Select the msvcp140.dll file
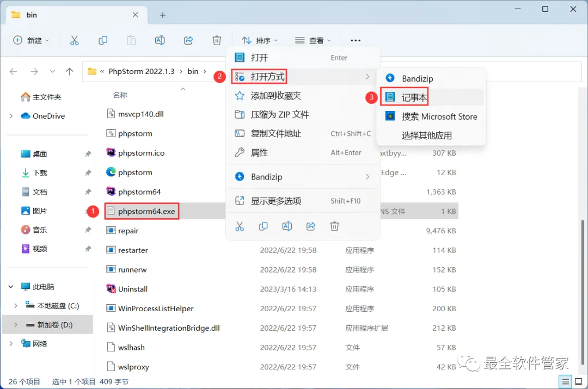The image size is (588, 389). (x=135, y=114)
